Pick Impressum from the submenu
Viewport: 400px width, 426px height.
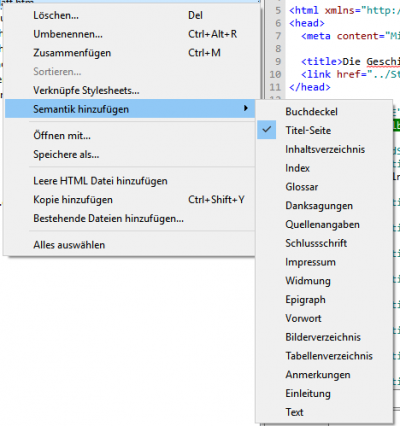pos(324,262)
